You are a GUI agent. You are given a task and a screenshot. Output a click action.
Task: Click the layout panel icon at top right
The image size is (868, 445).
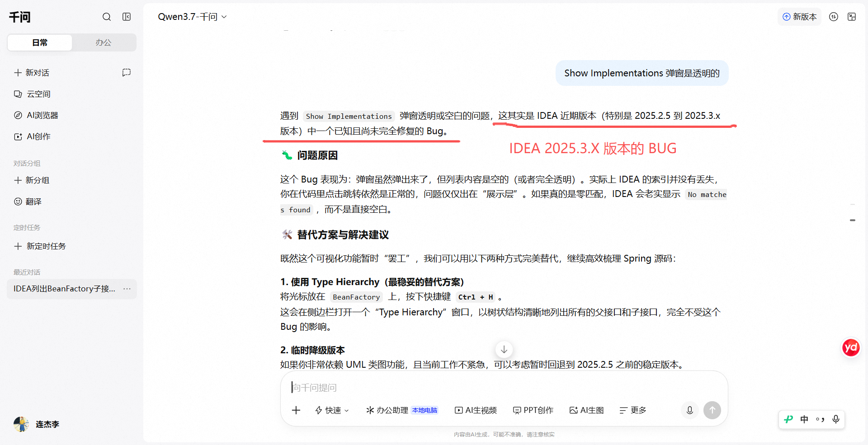click(x=852, y=17)
